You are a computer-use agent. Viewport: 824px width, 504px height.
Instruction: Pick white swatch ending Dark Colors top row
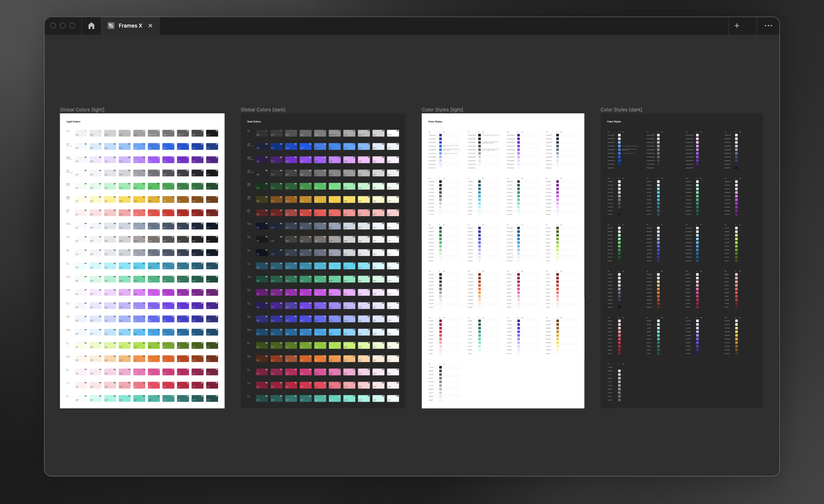tap(393, 133)
